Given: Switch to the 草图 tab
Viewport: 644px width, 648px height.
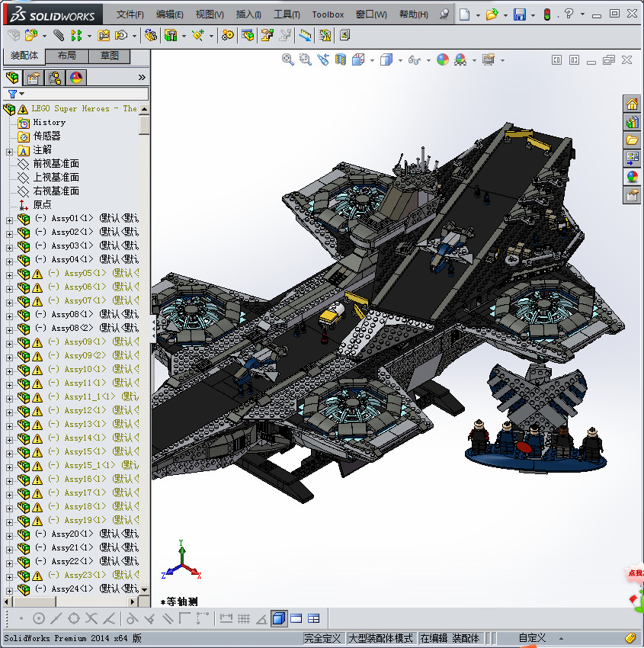Looking at the screenshot, I should point(110,56).
